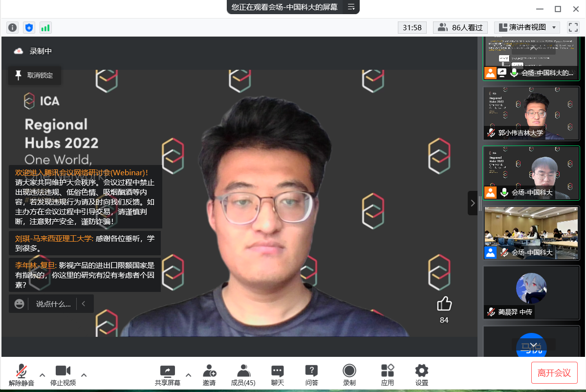The image size is (586, 392).
Task: Click the red 离开会议 leave button
Action: tap(554, 373)
